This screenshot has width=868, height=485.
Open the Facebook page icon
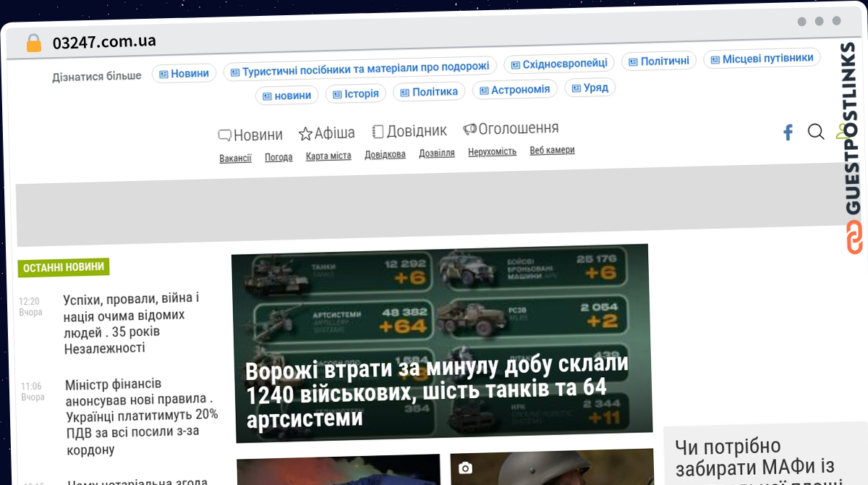coord(788,132)
